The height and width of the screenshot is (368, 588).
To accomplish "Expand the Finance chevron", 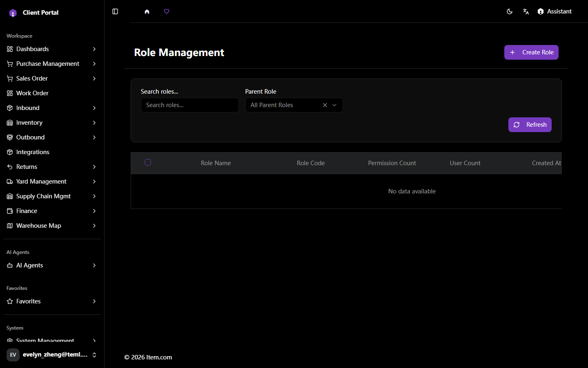I will pyautogui.click(x=94, y=211).
